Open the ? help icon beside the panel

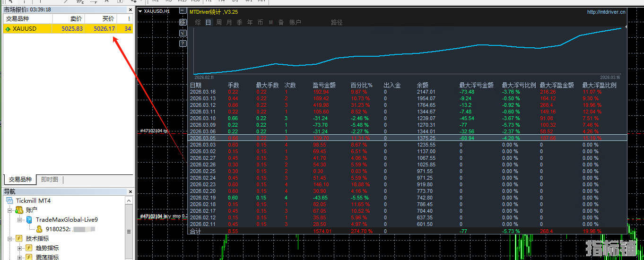point(183,43)
